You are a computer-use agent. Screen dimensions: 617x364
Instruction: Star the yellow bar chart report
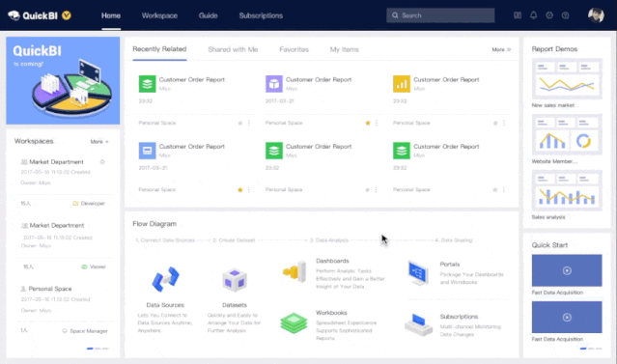[495, 123]
